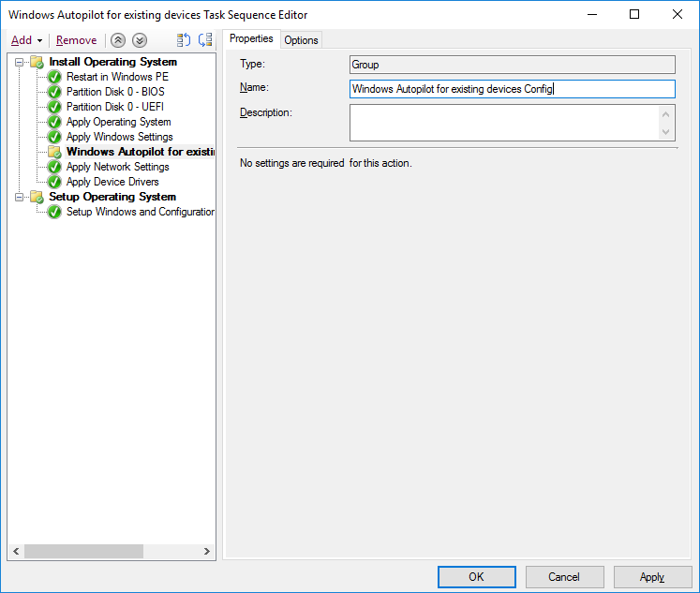
Task: Minimize the Task Sequence Editor window
Action: tap(592, 14)
